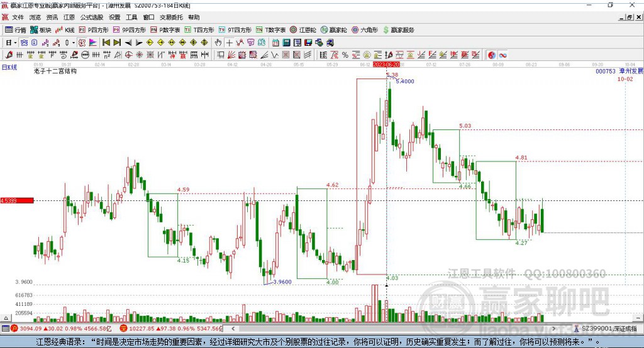Step chart back with black left arrow
The width and height of the screenshot is (644, 348).
pyautogui.click(x=128, y=43)
